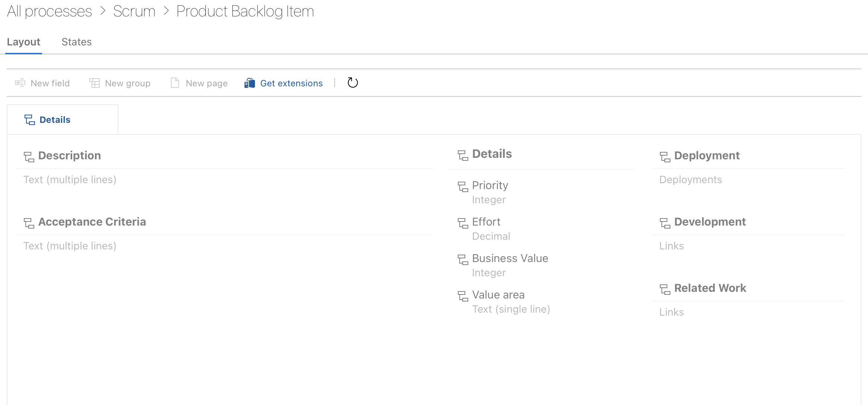Viewport: 868px width, 405px height.
Task: Click the group icon beside Description
Action: tap(29, 157)
